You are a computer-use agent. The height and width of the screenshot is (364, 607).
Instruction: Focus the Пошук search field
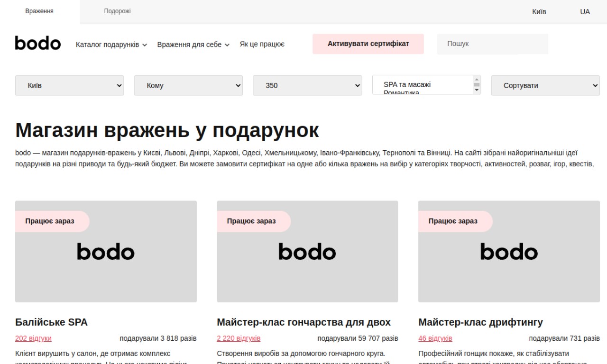pos(492,44)
